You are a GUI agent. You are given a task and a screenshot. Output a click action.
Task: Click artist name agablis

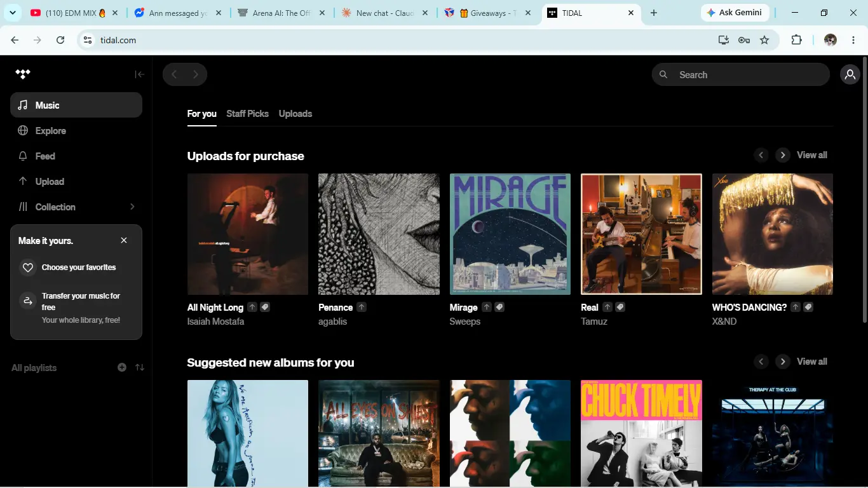(333, 322)
